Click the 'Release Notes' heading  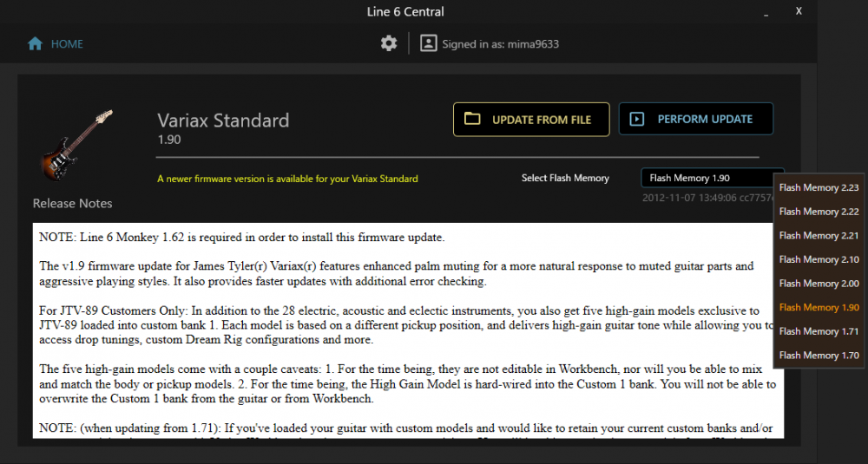pyautogui.click(x=73, y=203)
